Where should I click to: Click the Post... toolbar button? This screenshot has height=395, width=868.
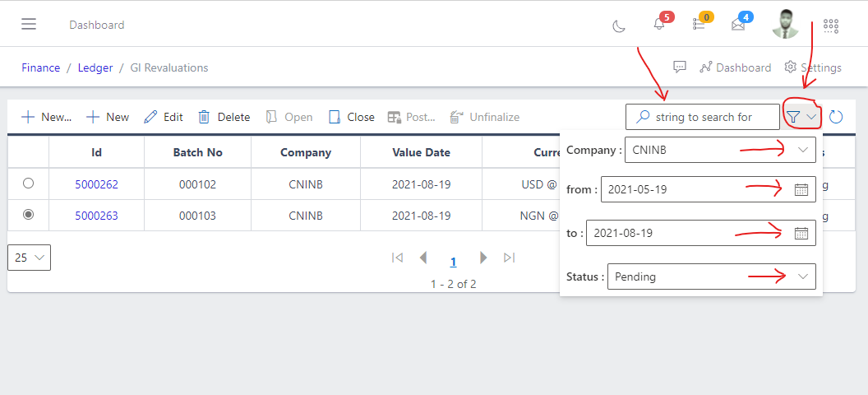click(411, 117)
